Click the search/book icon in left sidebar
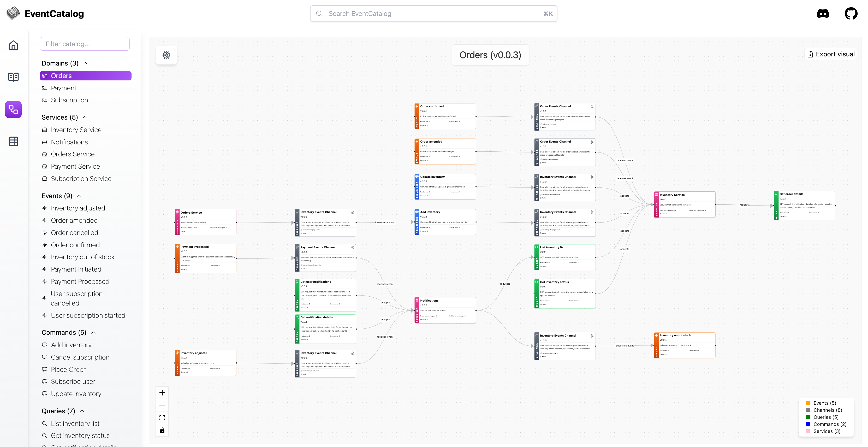868x447 pixels. (x=14, y=77)
